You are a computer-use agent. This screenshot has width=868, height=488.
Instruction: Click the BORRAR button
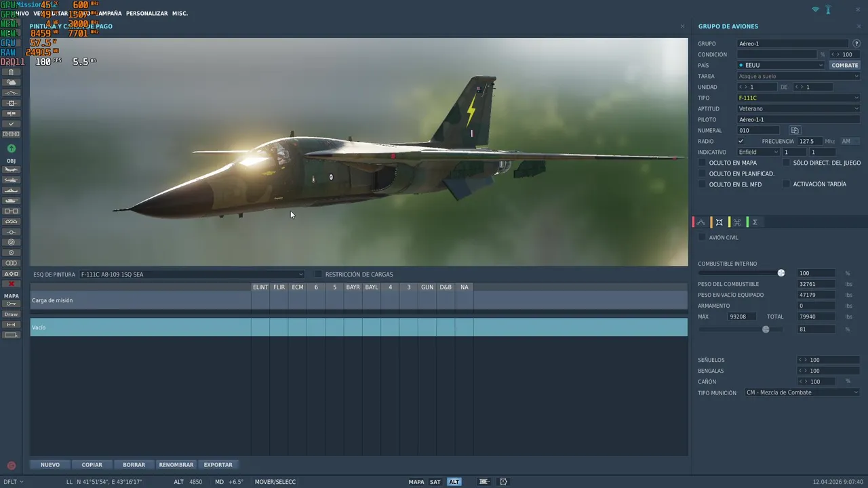(134, 465)
